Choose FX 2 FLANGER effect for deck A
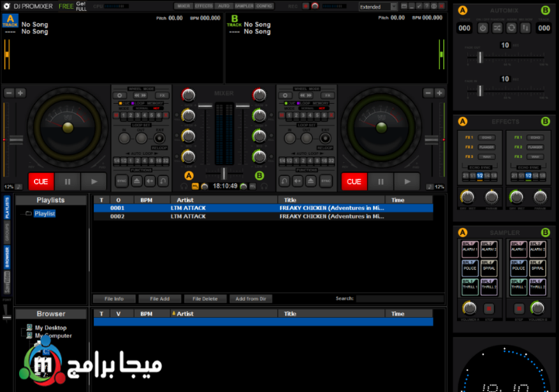This screenshot has width=559, height=392. 486,147
